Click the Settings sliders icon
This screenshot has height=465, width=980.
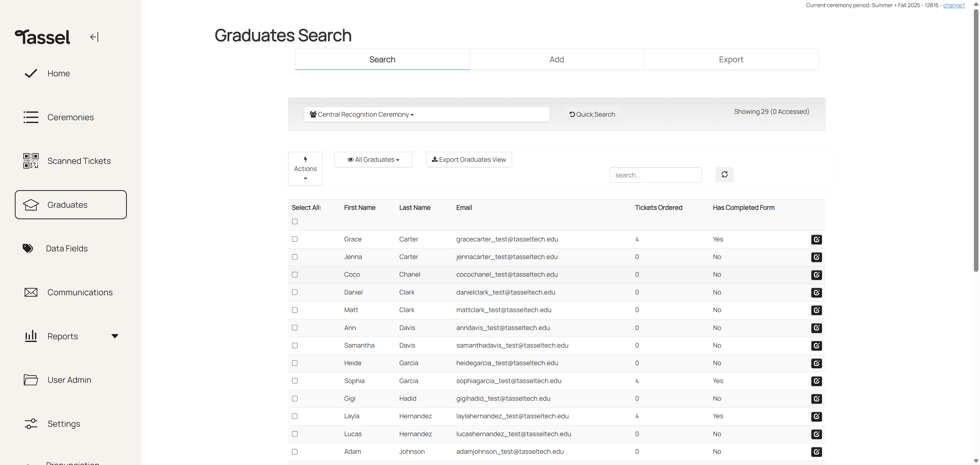click(x=31, y=423)
